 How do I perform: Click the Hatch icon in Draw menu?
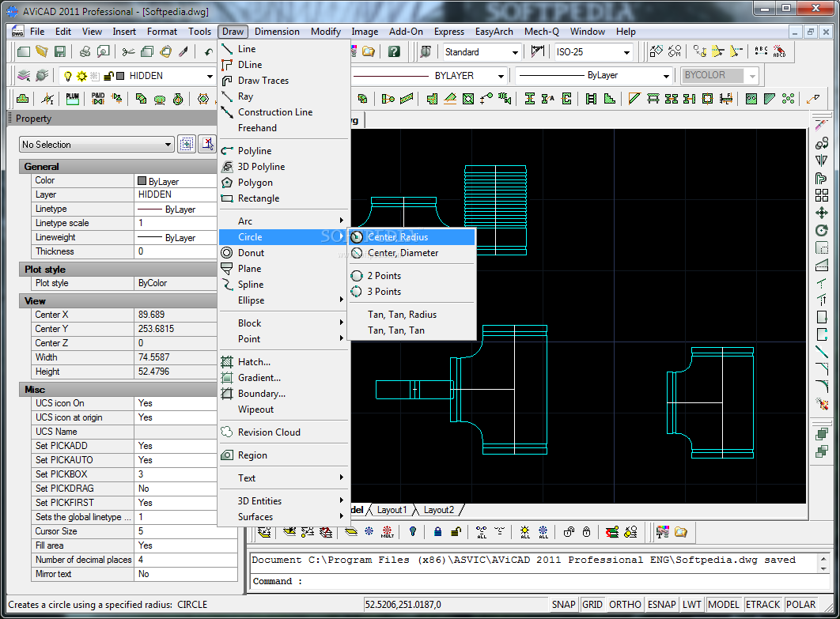coord(227,362)
